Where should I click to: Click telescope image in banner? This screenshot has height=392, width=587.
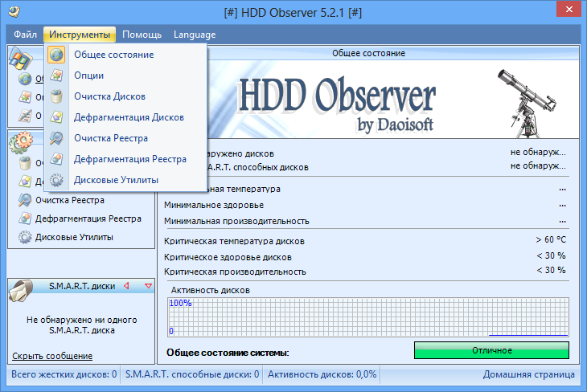[x=527, y=103]
